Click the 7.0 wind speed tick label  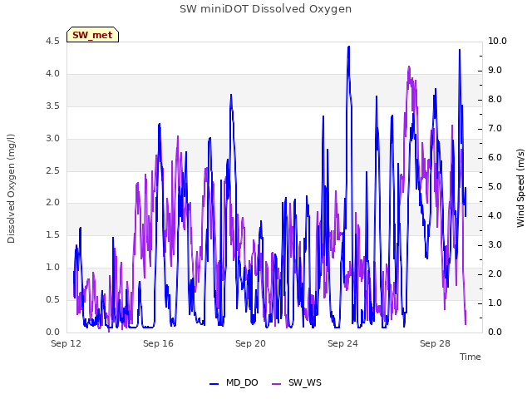tap(495, 129)
